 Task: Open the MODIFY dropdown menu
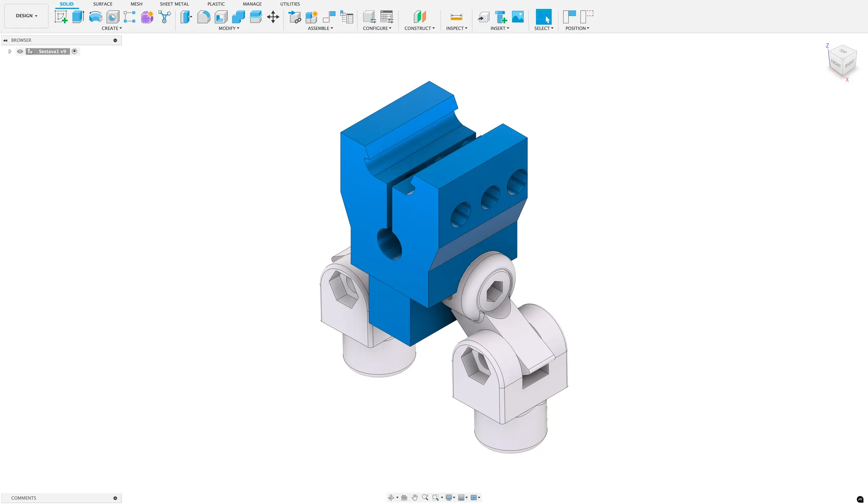click(229, 28)
